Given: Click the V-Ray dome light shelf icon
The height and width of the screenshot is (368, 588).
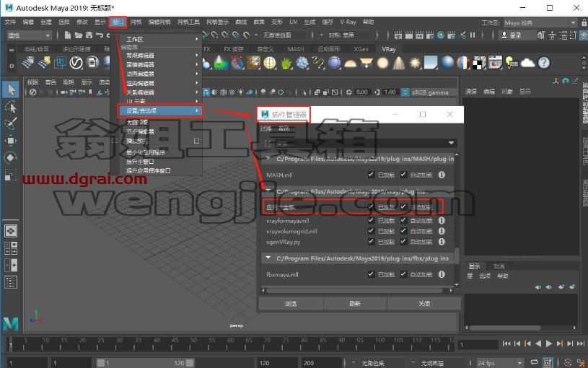Looking at the screenshot, I should [350, 63].
